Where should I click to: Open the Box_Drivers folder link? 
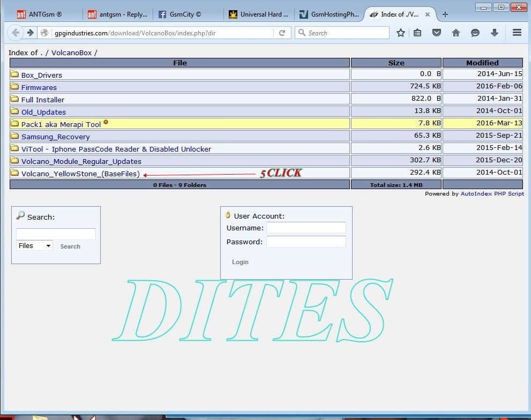pos(42,75)
